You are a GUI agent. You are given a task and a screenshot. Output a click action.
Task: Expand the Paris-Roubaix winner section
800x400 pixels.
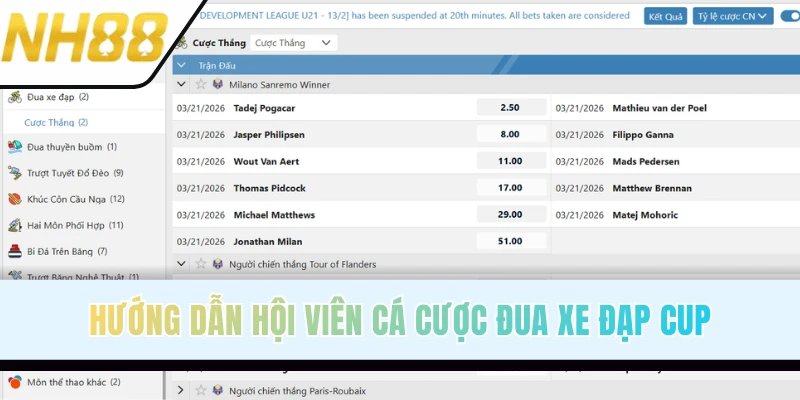[181, 389]
